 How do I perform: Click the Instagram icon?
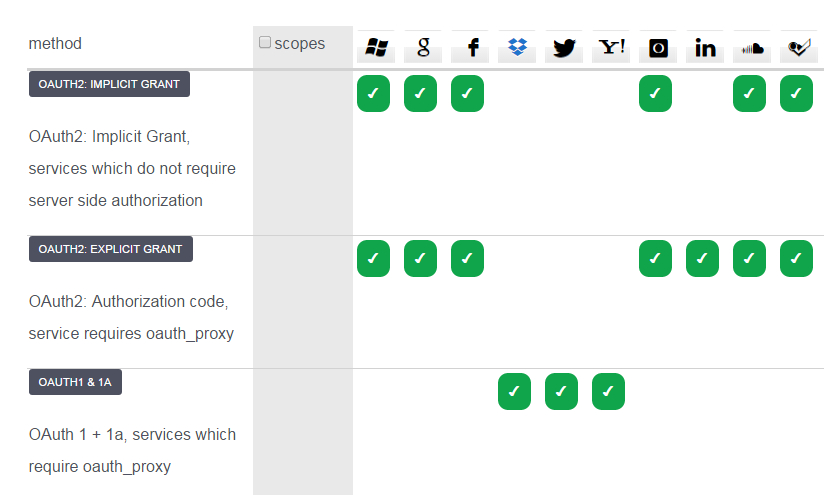pos(658,47)
